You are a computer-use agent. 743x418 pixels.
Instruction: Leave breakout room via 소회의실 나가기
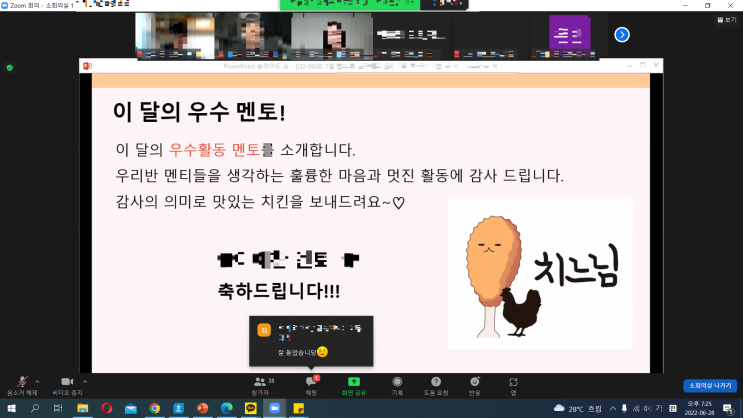point(710,386)
